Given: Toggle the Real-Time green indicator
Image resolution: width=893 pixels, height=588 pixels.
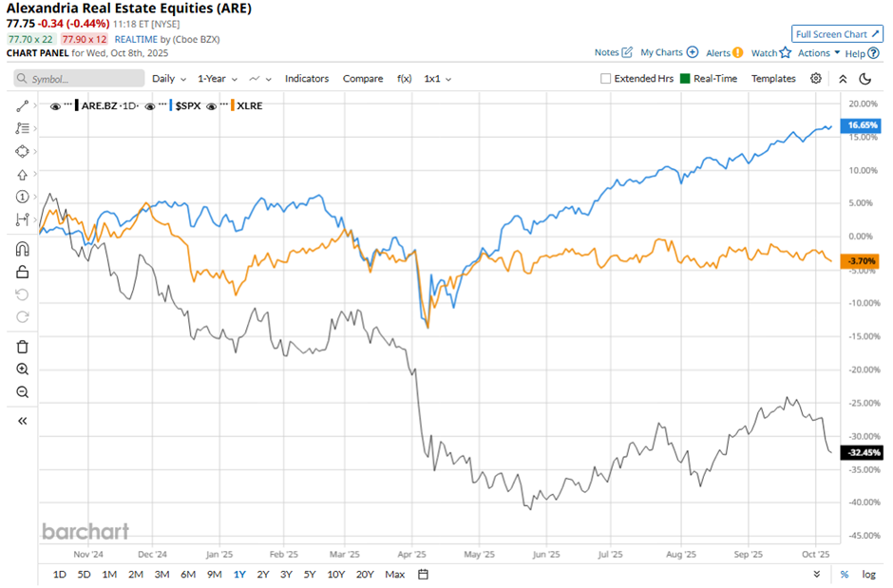Looking at the screenshot, I should coord(685,79).
